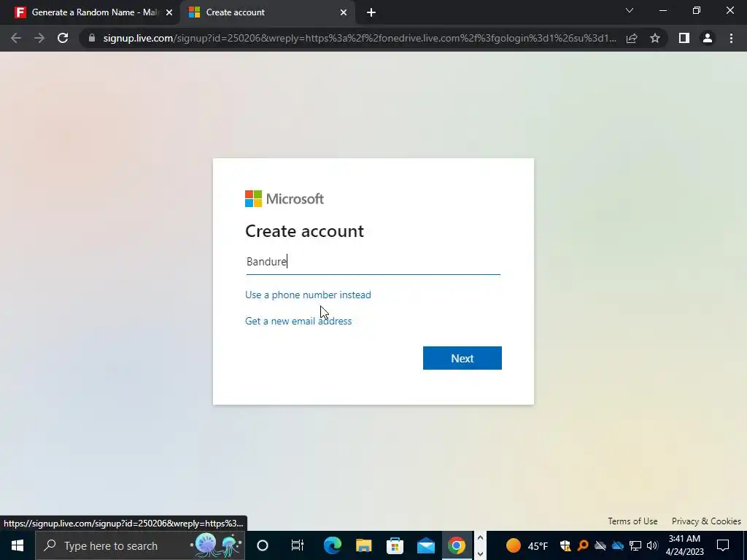Open the Chrome profile icon
This screenshot has height=560, width=747.
[708, 38]
